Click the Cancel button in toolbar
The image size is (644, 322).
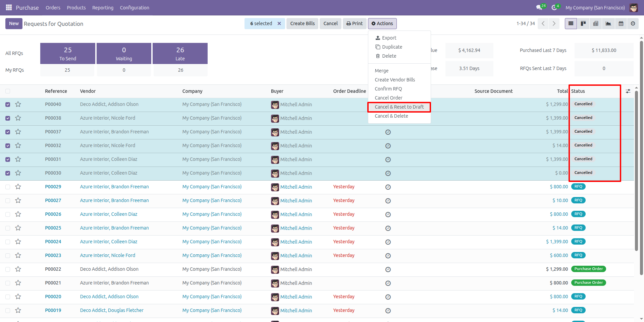click(330, 23)
